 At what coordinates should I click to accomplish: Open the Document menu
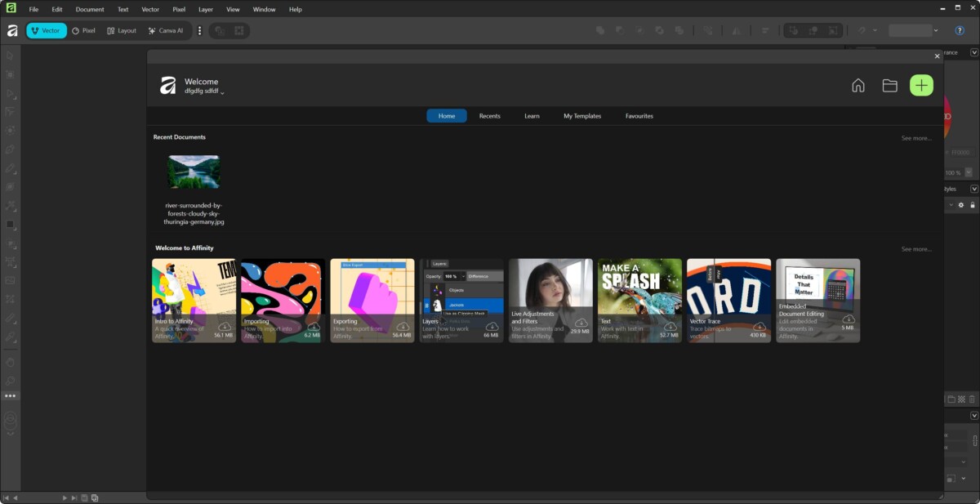90,9
